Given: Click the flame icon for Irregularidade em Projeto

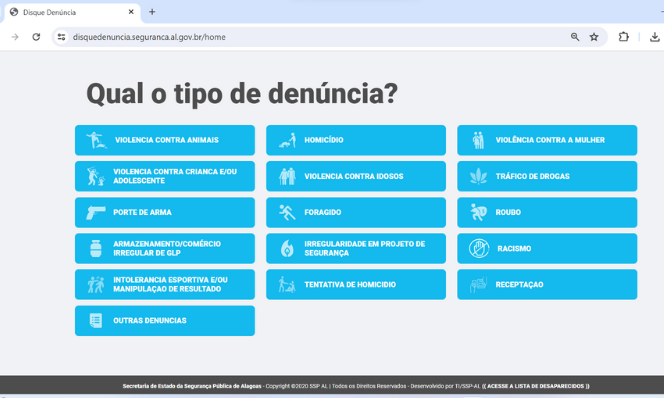Looking at the screenshot, I should [287, 249].
